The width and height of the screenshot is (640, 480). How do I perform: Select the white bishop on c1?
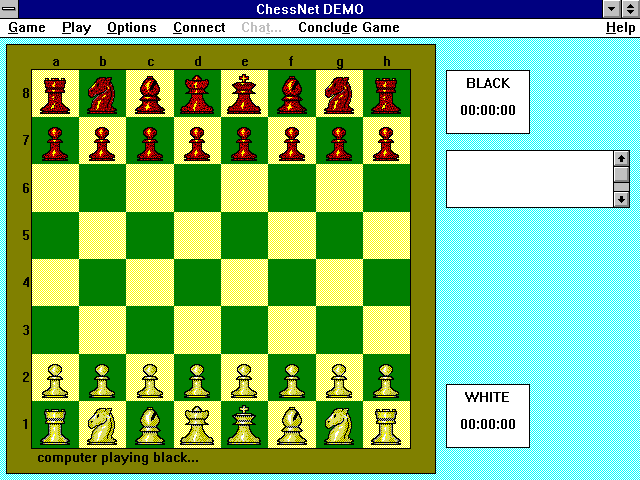150,427
